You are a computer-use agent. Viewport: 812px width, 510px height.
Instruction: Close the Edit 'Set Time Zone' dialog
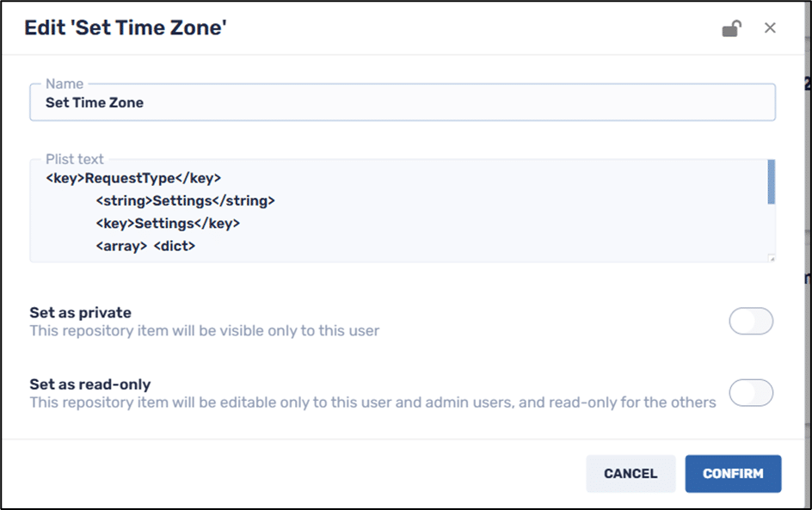point(770,28)
